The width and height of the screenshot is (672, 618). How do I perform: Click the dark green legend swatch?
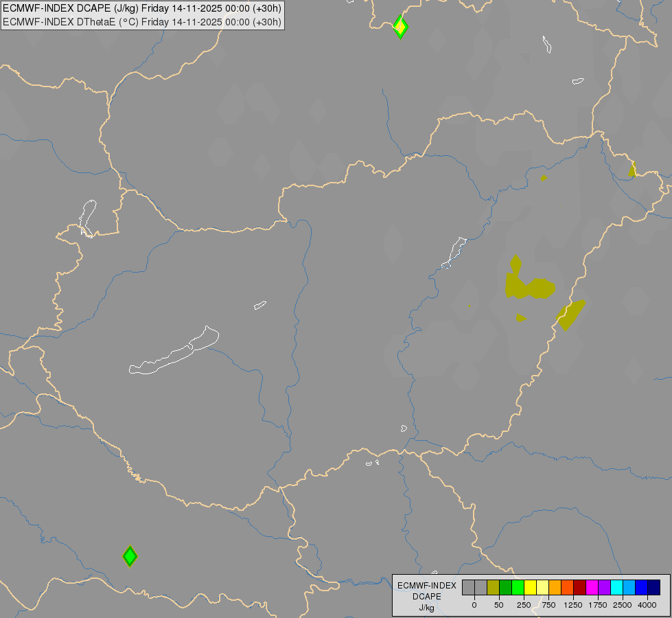pos(506,588)
